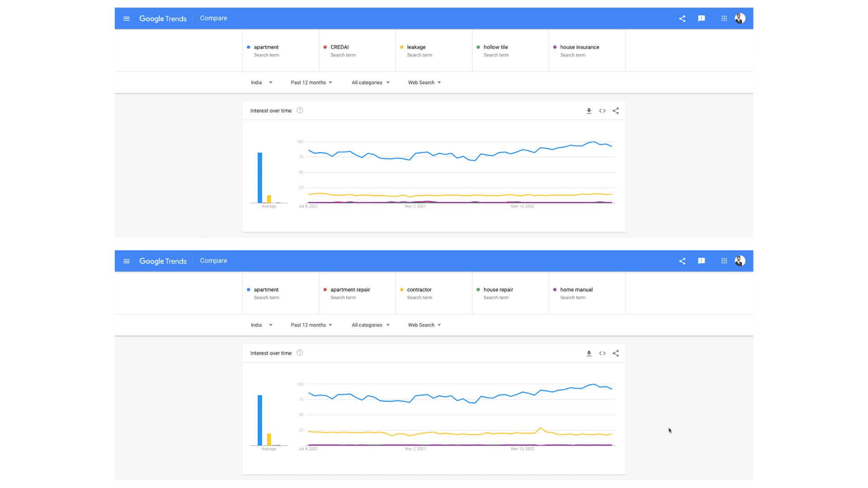Open Past 12 months dropdown in top panel
This screenshot has height=488, width=868.
(311, 83)
